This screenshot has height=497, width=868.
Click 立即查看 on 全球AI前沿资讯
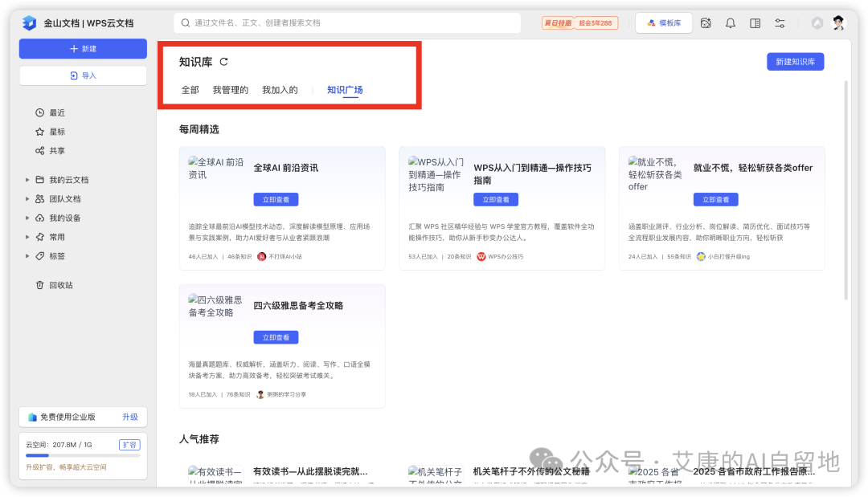pyautogui.click(x=276, y=199)
